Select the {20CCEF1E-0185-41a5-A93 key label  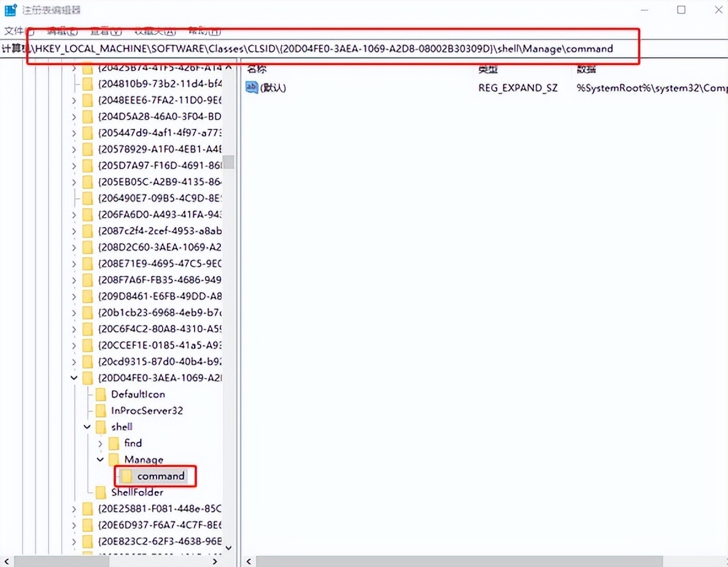(160, 345)
